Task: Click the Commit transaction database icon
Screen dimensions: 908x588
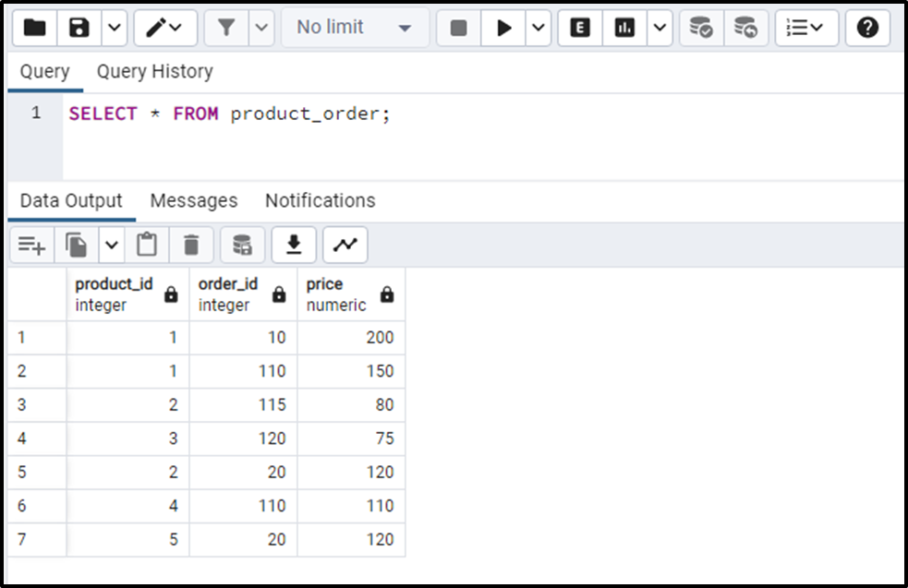Action: click(701, 28)
